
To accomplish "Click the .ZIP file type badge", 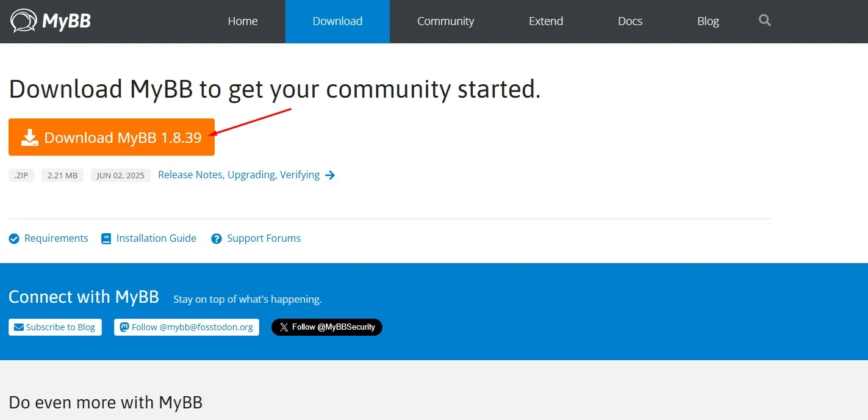I will coord(21,175).
